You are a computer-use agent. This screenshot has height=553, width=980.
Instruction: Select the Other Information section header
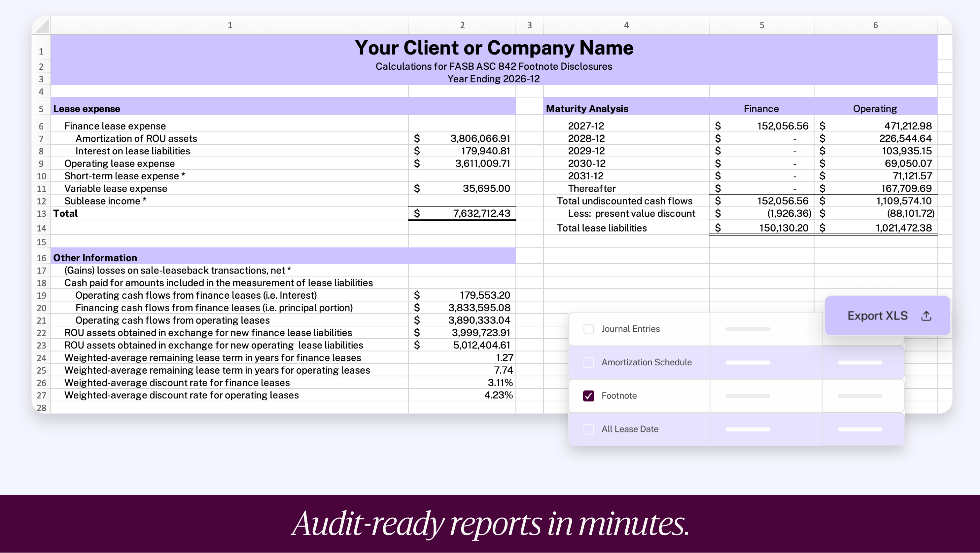[x=95, y=258]
